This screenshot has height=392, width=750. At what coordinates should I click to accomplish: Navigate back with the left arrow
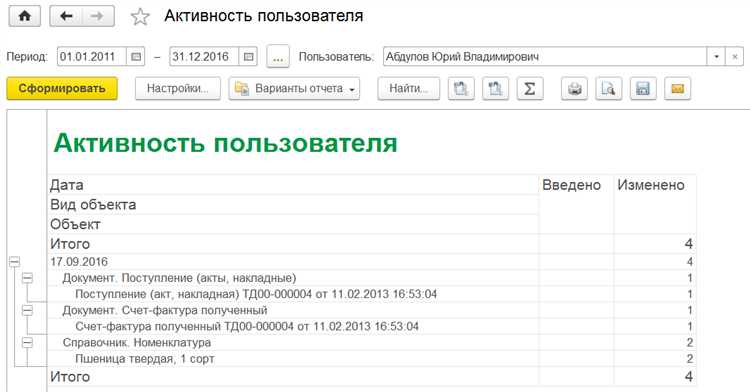(x=66, y=16)
